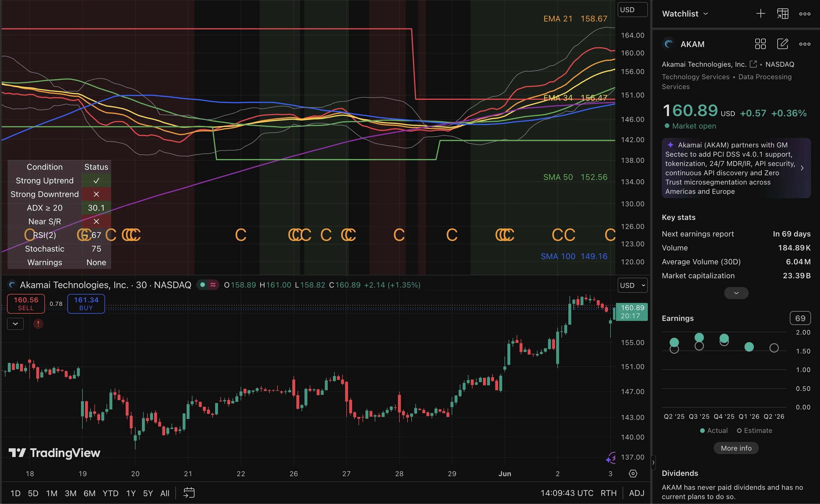The height and width of the screenshot is (504, 820).
Task: Click the Strong Uptrend status checkmark cell
Action: click(x=96, y=180)
